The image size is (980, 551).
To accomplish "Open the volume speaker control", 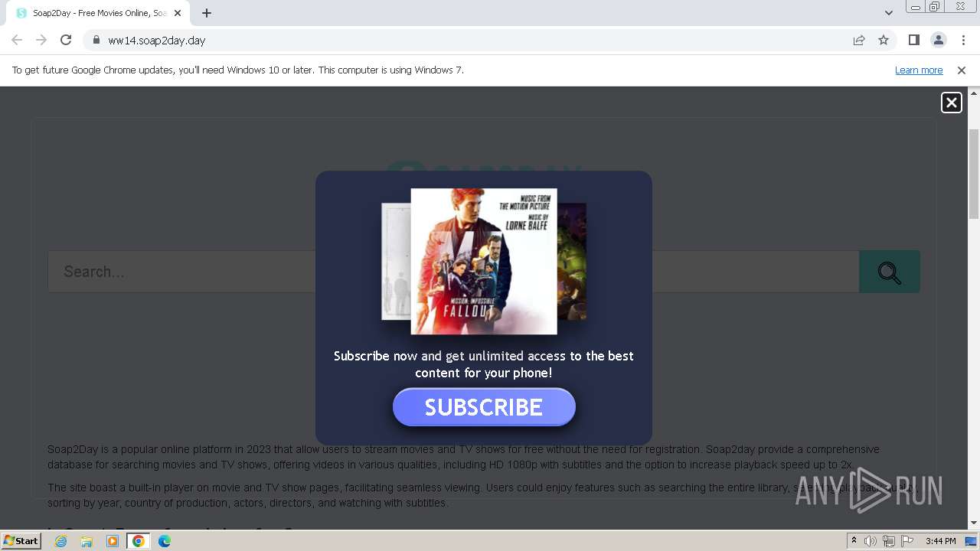I will pyautogui.click(x=871, y=541).
